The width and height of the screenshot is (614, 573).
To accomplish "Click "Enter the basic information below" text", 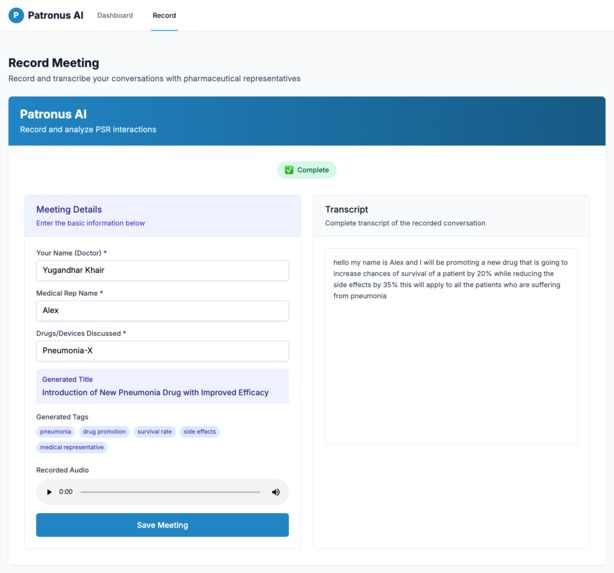I will (x=90, y=223).
